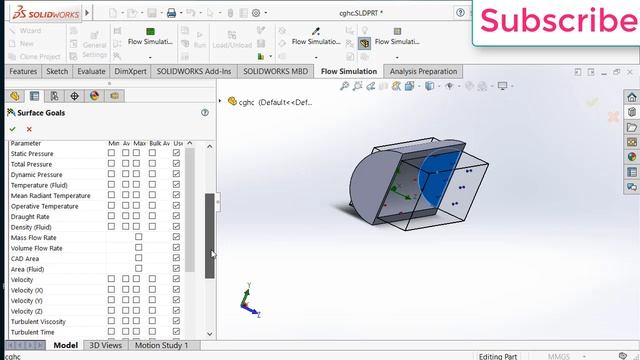Switch to the Analysis Preparation tab
640x360 pixels.
pos(423,71)
